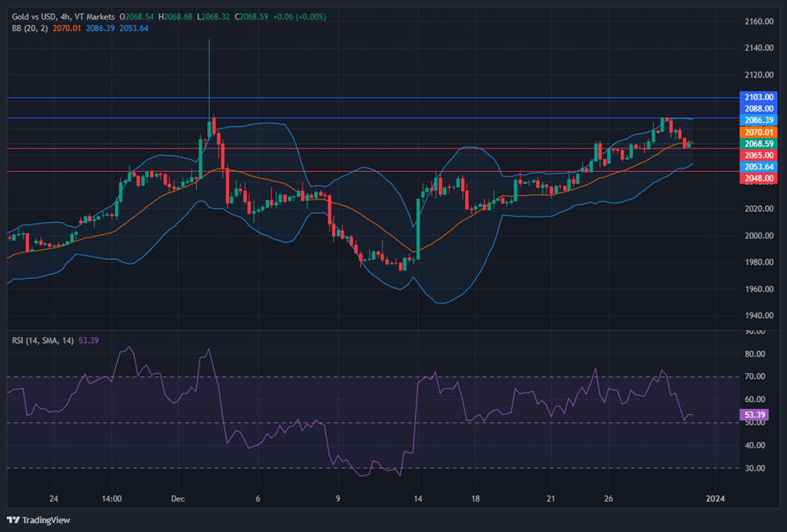Click the purple 53.39 RSI axis label
This screenshot has width=787, height=532.
click(x=756, y=415)
